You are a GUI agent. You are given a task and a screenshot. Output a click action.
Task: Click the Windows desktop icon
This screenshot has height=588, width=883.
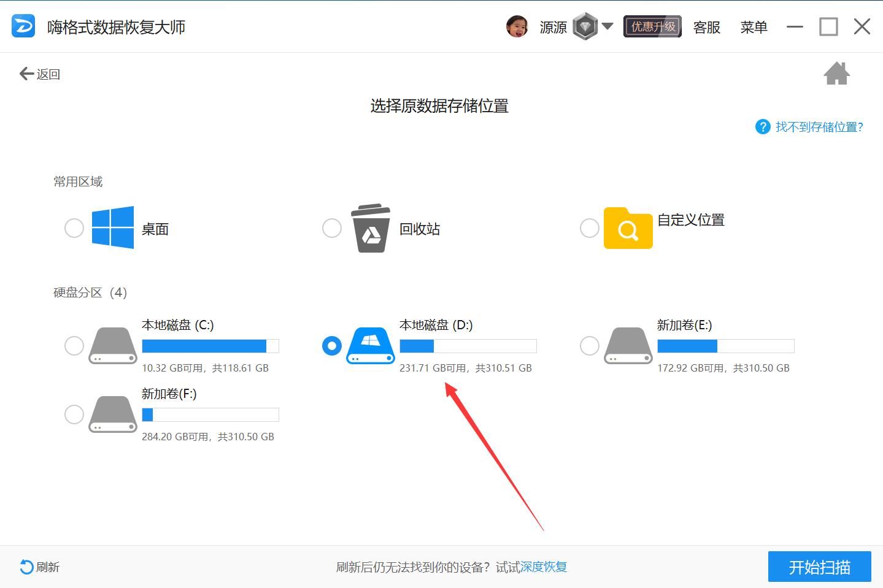(x=113, y=227)
